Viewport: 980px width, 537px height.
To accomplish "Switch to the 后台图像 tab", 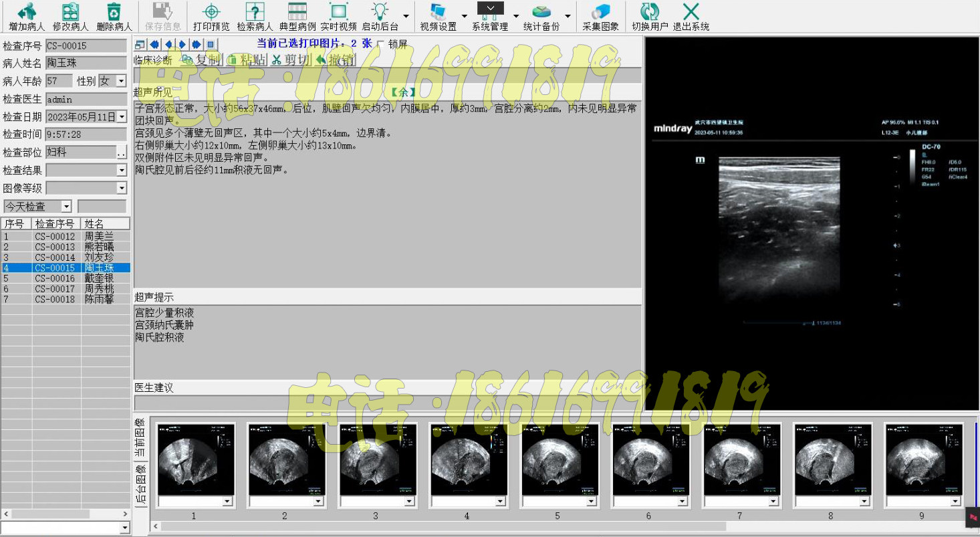I will tap(140, 485).
